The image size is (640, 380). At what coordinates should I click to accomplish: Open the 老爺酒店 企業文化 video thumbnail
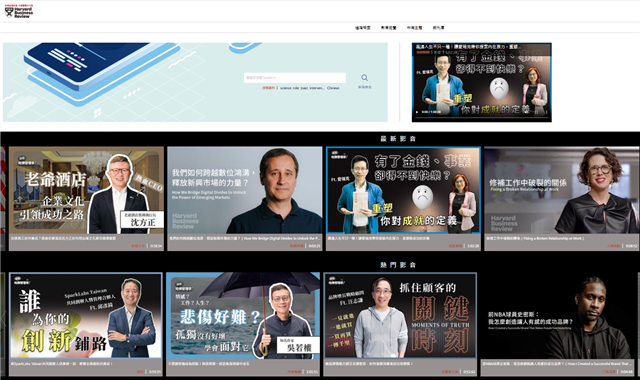86,190
